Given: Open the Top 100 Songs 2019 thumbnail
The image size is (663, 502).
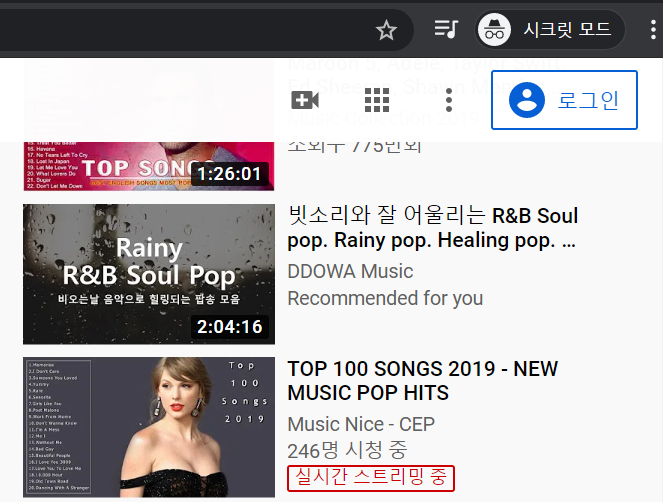Looking at the screenshot, I should (149, 427).
